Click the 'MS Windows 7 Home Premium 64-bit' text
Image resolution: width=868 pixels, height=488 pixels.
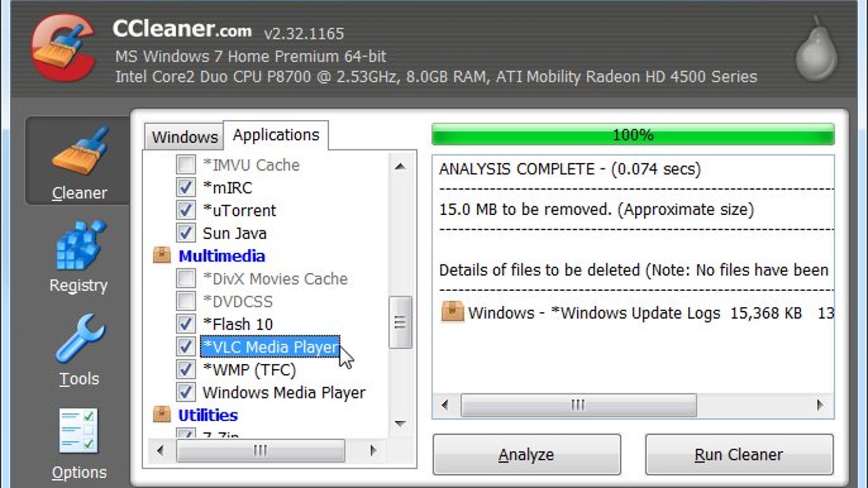pos(251,56)
